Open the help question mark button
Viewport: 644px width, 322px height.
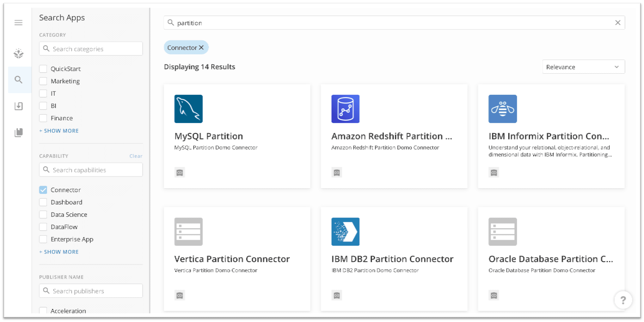coord(623,300)
